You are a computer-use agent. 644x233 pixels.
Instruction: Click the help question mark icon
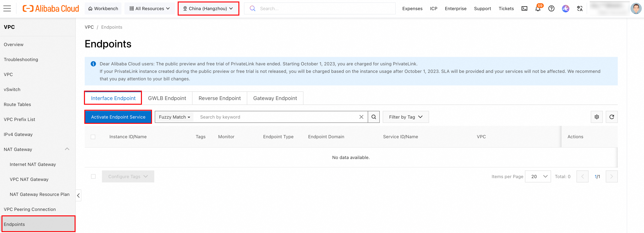(551, 8)
